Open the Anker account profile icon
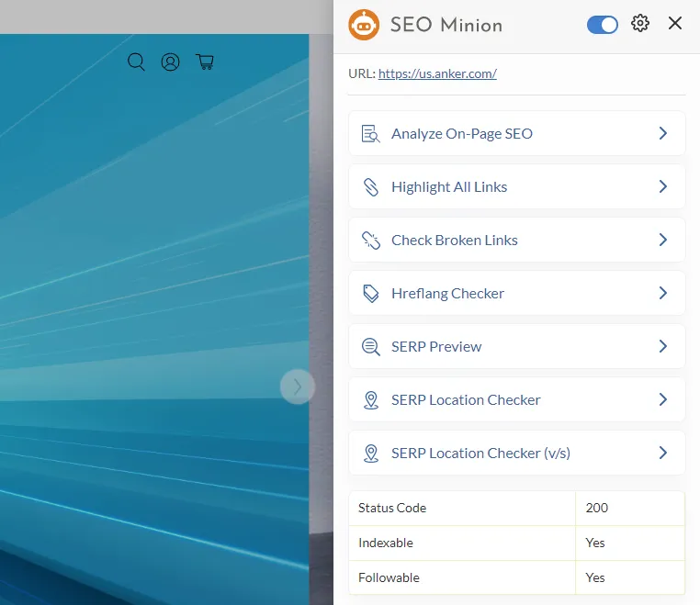 [170, 62]
